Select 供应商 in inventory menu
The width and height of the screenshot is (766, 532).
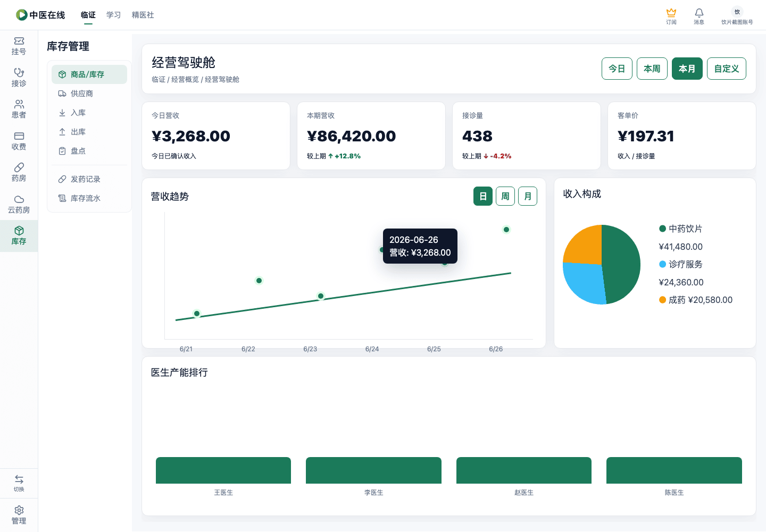[89, 94]
